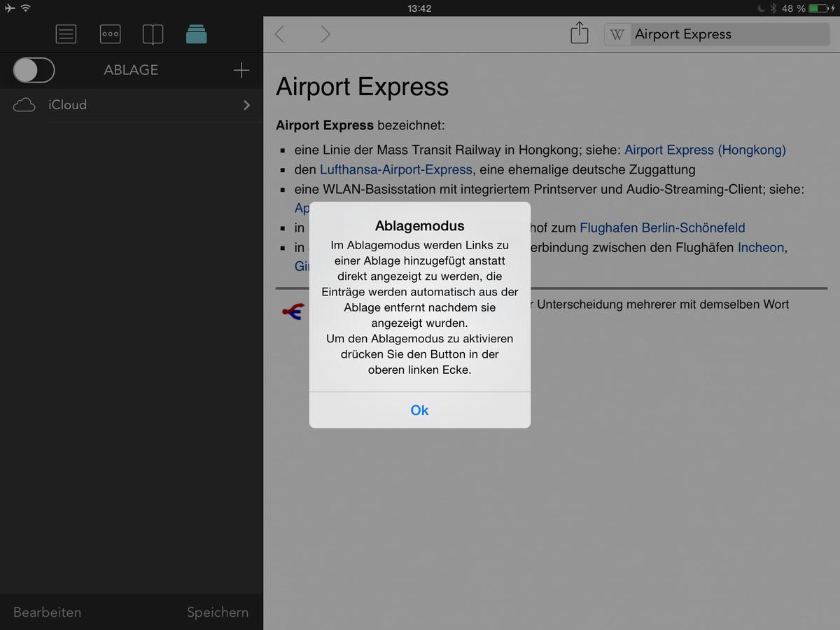Expand iCloud with the chevron arrow

tap(246, 105)
